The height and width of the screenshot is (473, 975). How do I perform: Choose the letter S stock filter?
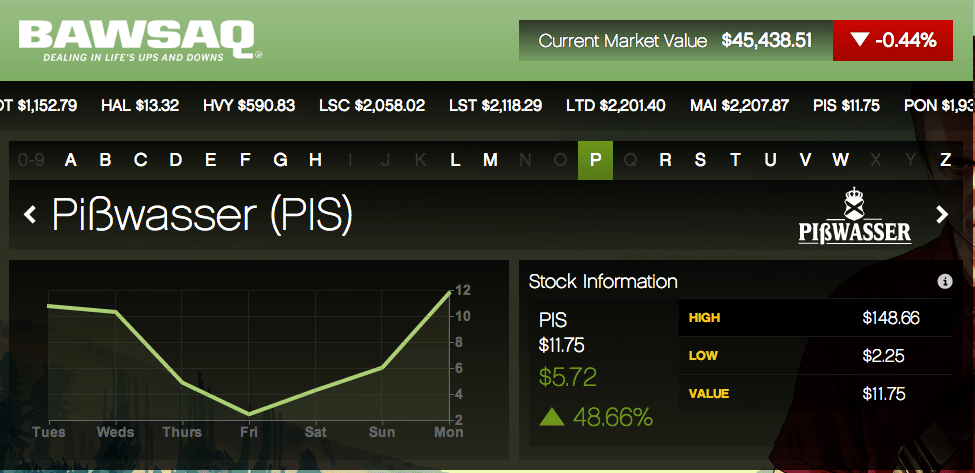coord(700,160)
